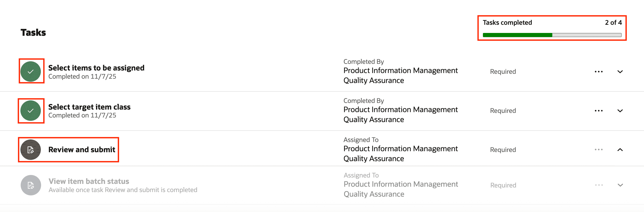Open the Select target item class title
This screenshot has width=644, height=212.
coord(89,107)
